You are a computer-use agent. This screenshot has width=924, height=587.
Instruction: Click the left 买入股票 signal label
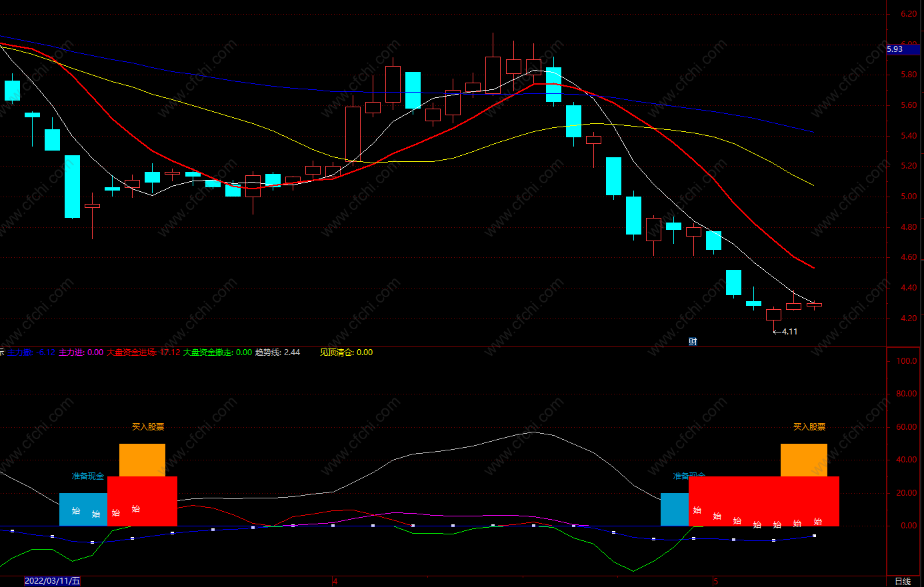coord(148,427)
